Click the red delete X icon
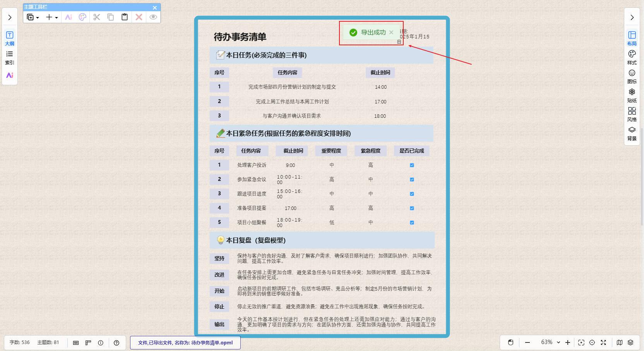 139,17
